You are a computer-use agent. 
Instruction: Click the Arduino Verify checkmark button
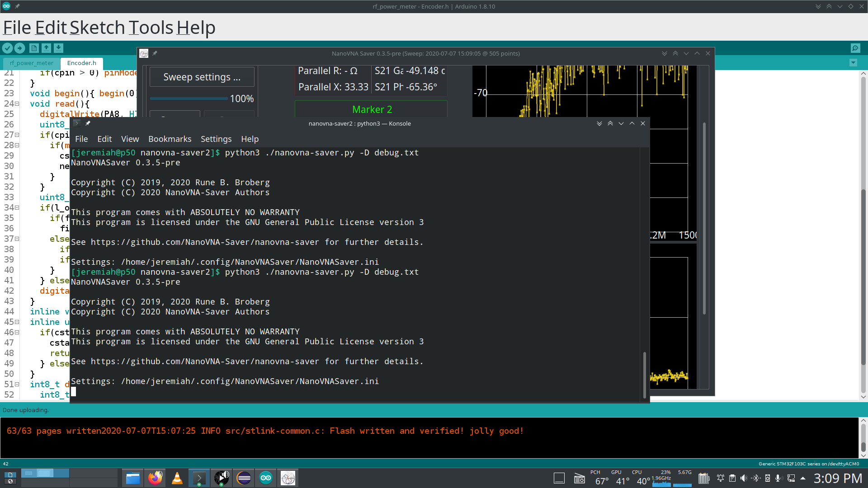[x=7, y=48]
